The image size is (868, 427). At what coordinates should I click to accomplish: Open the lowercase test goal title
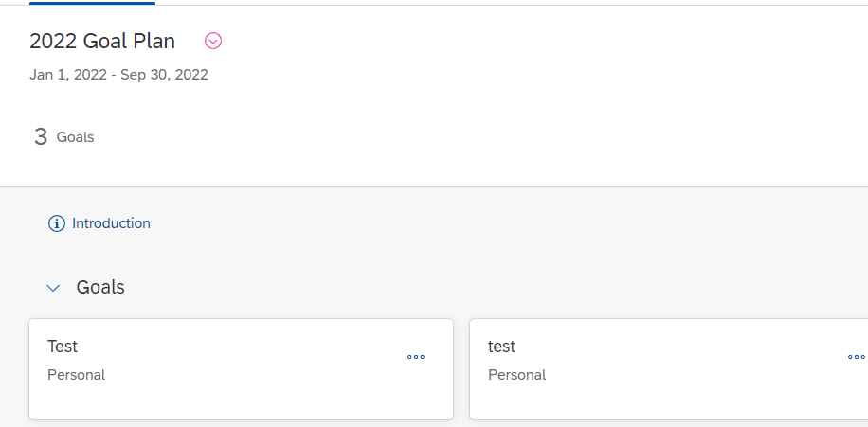pos(501,347)
